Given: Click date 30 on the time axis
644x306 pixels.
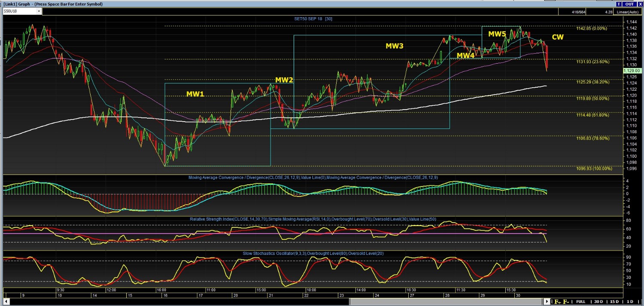Looking at the screenshot, I should click(x=518, y=296).
